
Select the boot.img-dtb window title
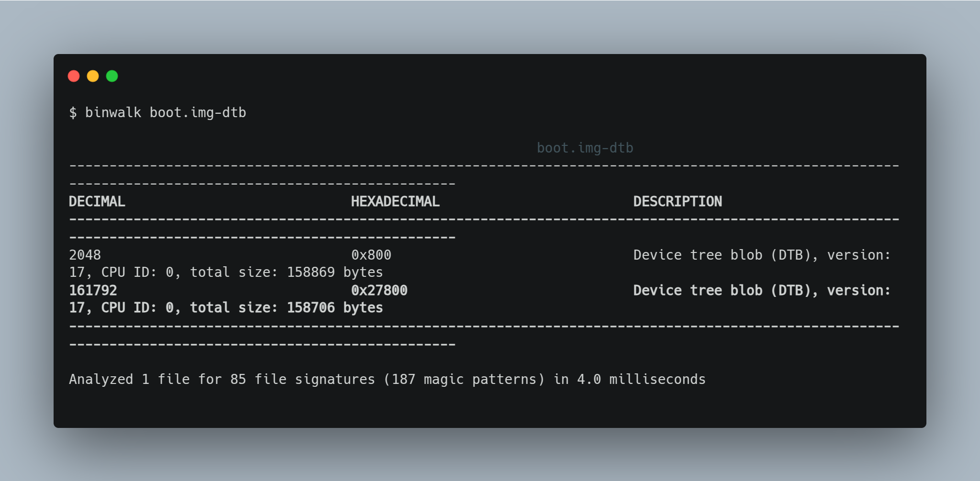(585, 148)
